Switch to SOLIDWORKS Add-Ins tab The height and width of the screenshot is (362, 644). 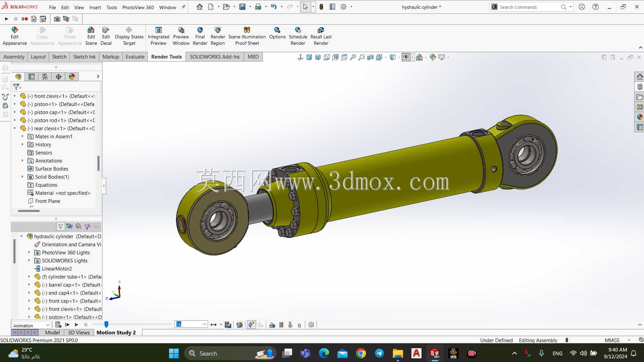214,57
